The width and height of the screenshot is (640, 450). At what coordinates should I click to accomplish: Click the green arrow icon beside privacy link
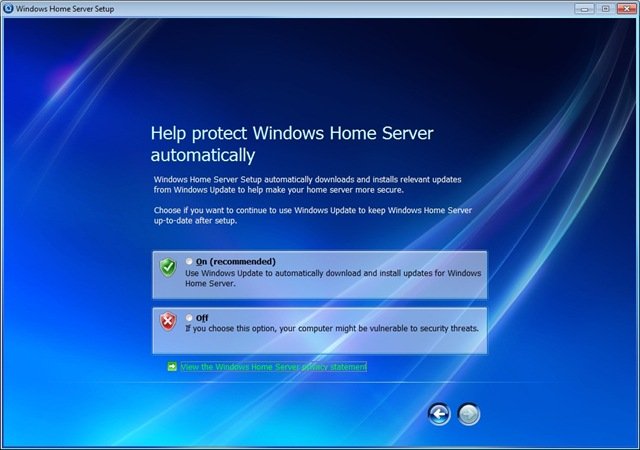(x=172, y=367)
